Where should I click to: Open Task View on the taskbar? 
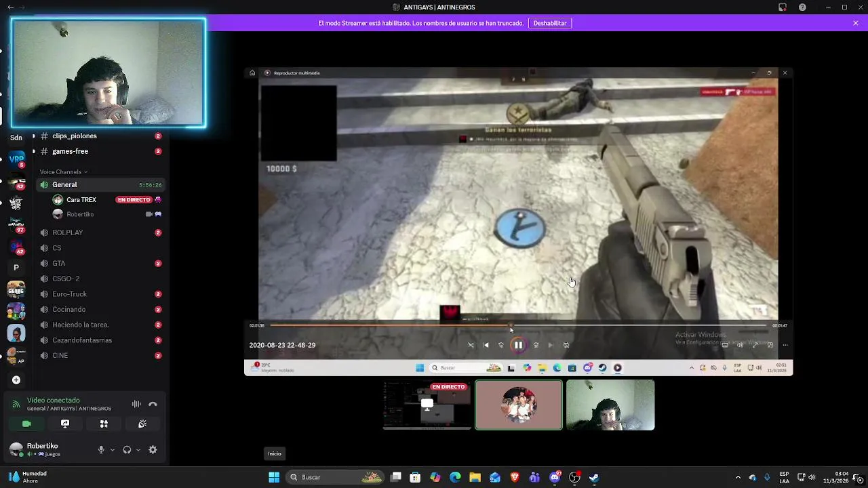click(396, 477)
